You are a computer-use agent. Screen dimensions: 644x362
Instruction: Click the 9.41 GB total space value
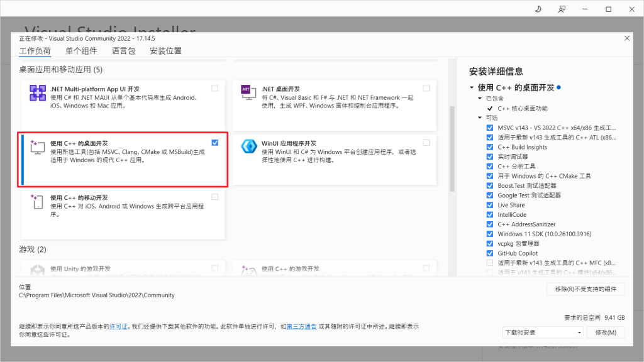[x=614, y=317]
